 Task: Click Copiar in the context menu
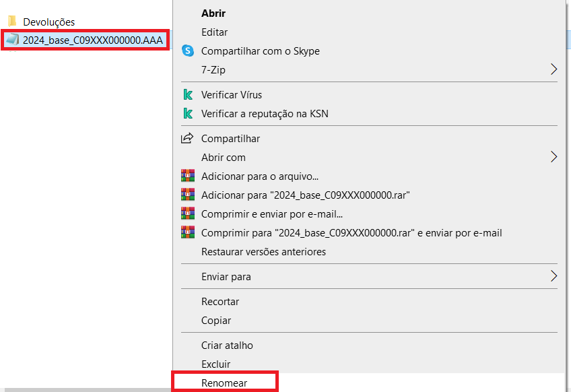coord(216,321)
